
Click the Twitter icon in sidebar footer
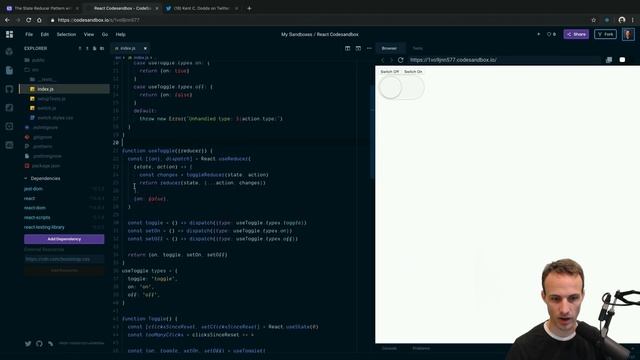(28, 344)
